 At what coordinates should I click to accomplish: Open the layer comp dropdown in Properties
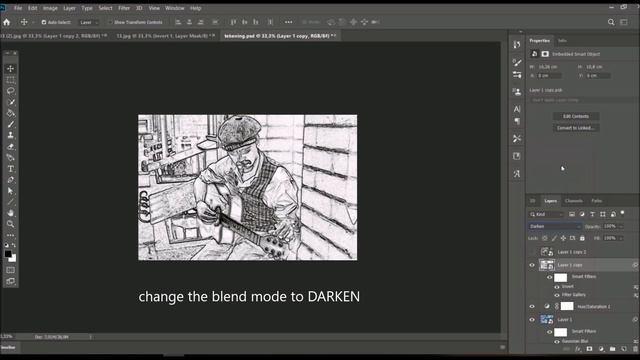tap(584, 100)
